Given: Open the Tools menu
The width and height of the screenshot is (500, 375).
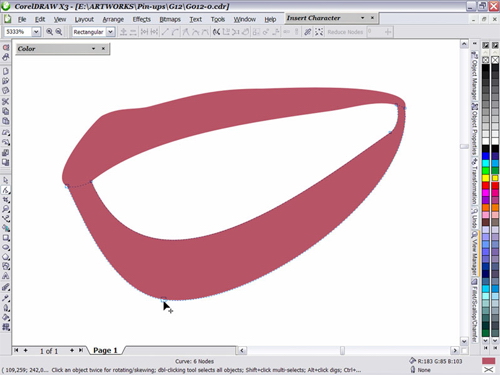Looking at the screenshot, I should coord(218,19).
